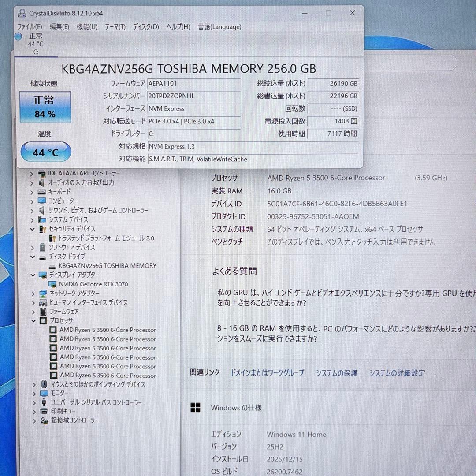Click the 44 °C temperature indicator
This screenshot has width=476, height=476.
pos(45,152)
